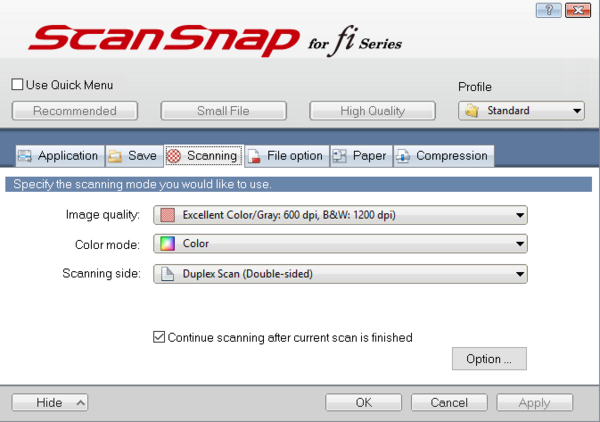Open the Image quality dropdown arrow
The image size is (600, 422).
click(520, 215)
